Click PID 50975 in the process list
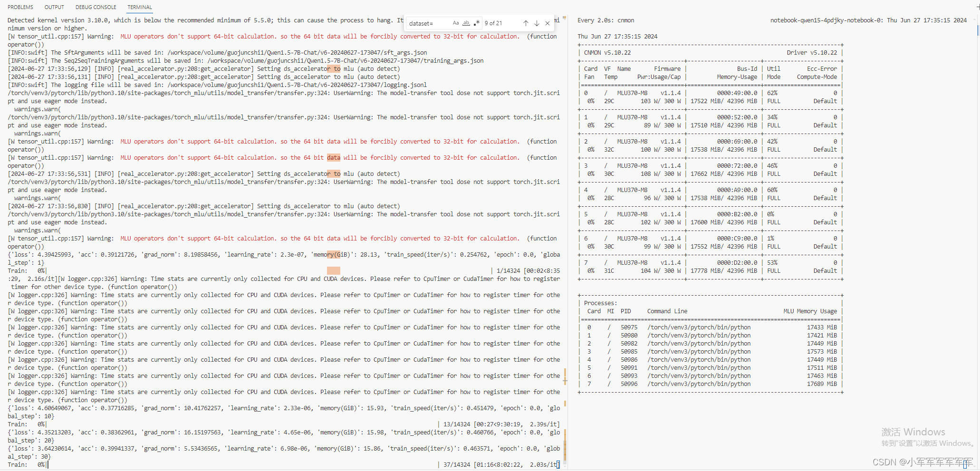The height and width of the screenshot is (471, 980). 629,327
